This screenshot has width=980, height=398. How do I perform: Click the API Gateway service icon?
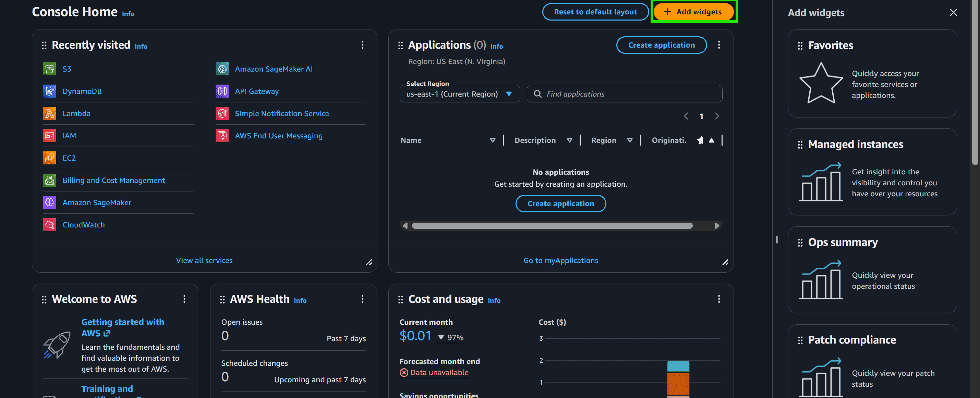pyautogui.click(x=222, y=91)
